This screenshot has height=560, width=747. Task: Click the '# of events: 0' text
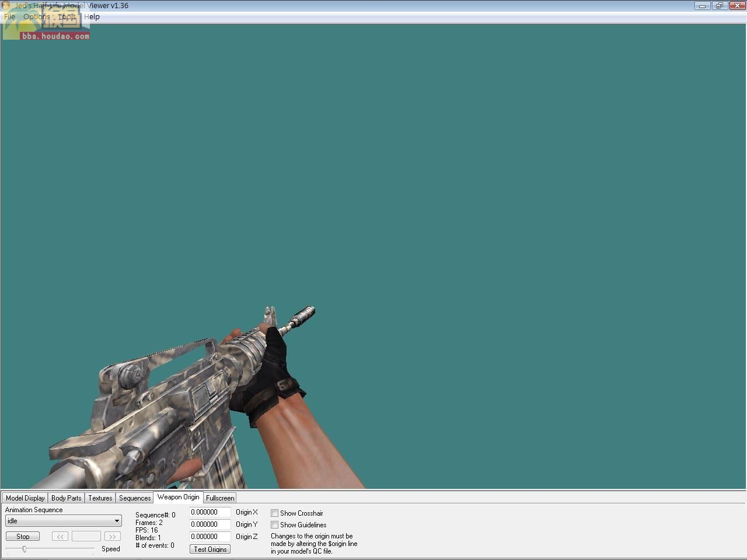point(155,545)
